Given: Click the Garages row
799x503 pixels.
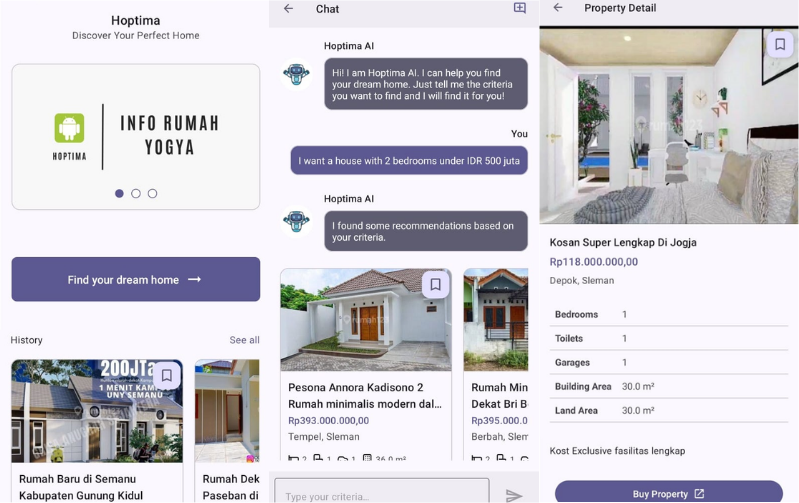Looking at the screenshot, I should pos(669,362).
